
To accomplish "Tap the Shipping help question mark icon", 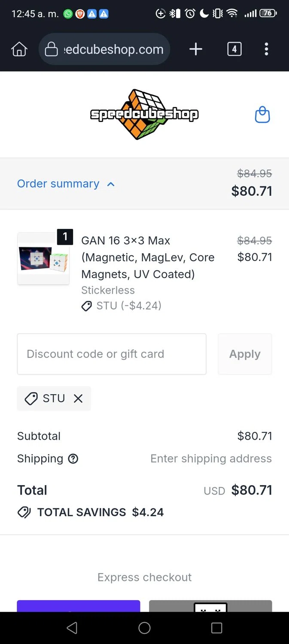I will click(x=73, y=459).
